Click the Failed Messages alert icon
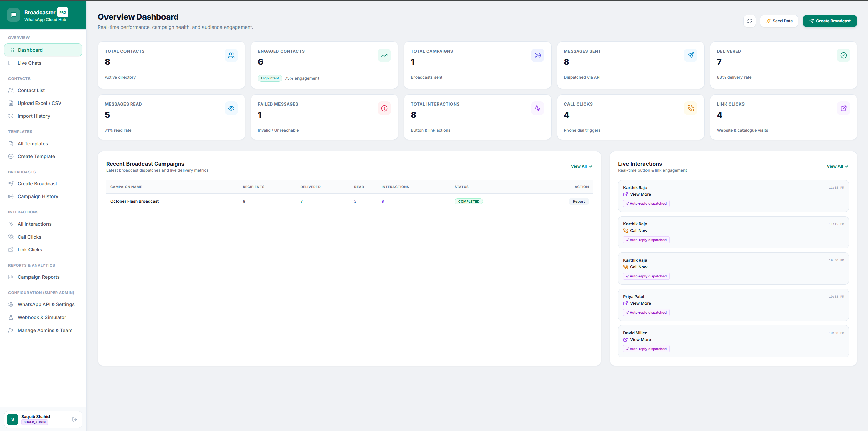 click(384, 108)
